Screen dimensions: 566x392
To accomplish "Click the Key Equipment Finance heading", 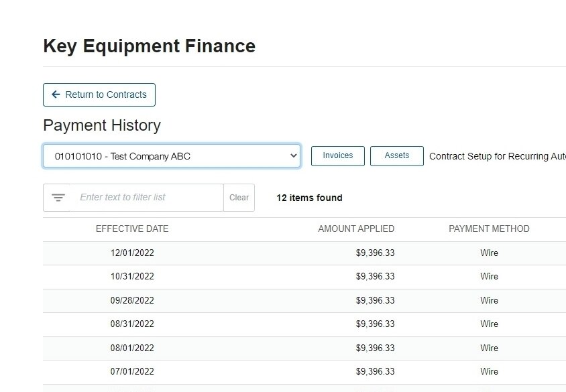I will pos(149,46).
